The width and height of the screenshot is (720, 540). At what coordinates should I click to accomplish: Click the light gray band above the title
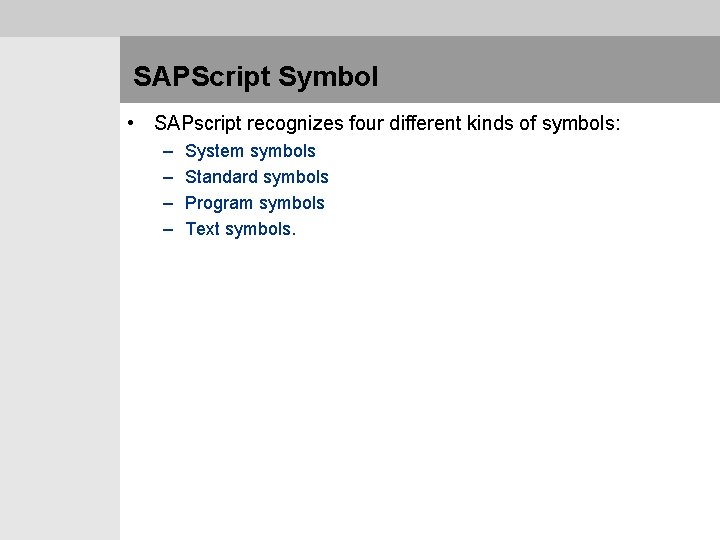[360, 18]
